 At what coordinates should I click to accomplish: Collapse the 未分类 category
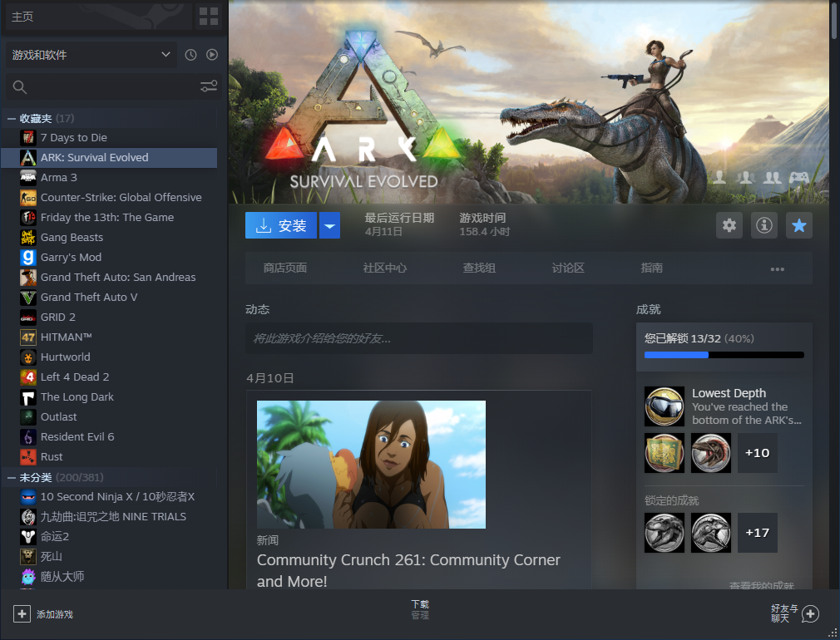(x=12, y=478)
